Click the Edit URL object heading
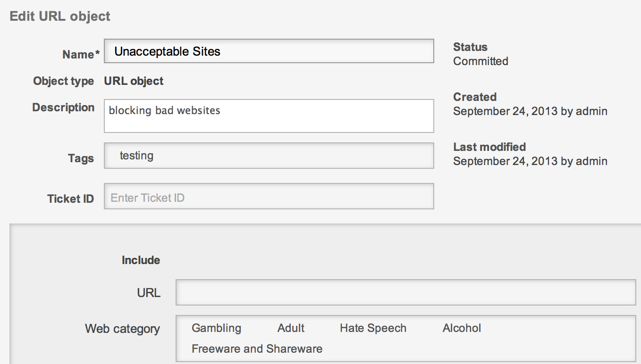The height and width of the screenshot is (364, 641). point(60,16)
